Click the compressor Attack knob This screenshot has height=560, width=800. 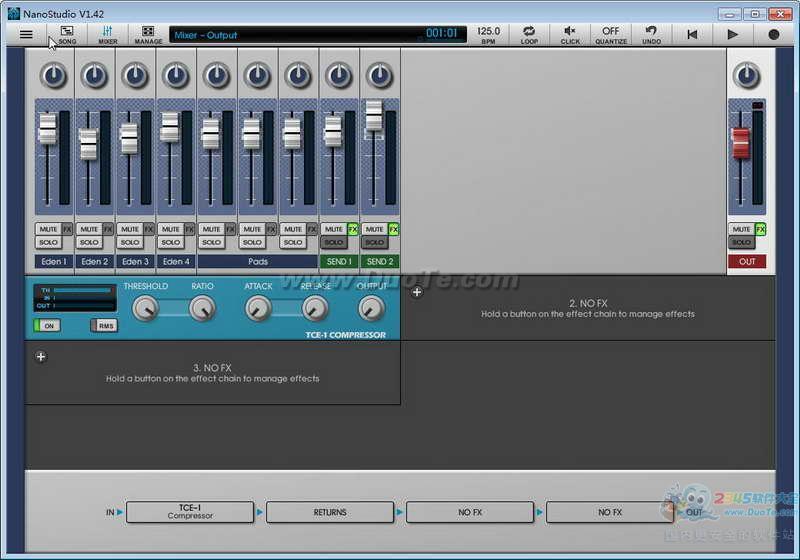[258, 309]
